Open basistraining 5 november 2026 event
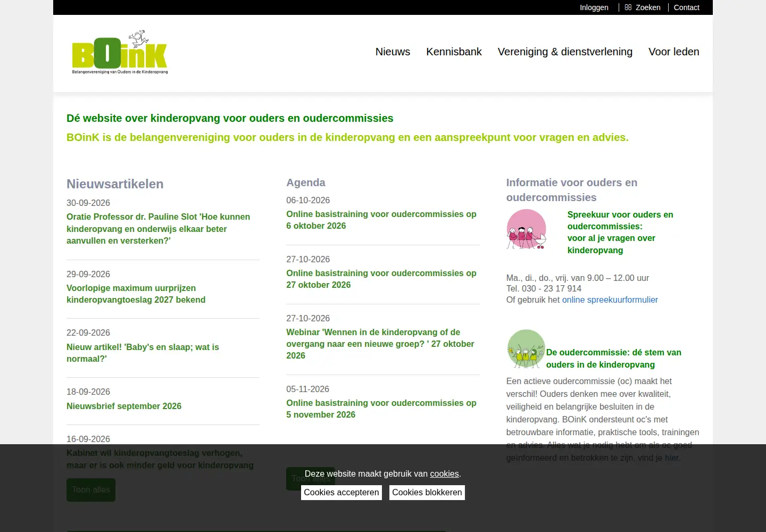766x532 pixels. pos(381,409)
